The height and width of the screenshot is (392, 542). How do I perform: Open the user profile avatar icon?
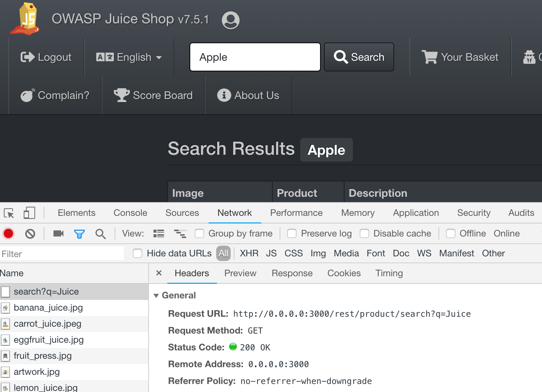231,20
